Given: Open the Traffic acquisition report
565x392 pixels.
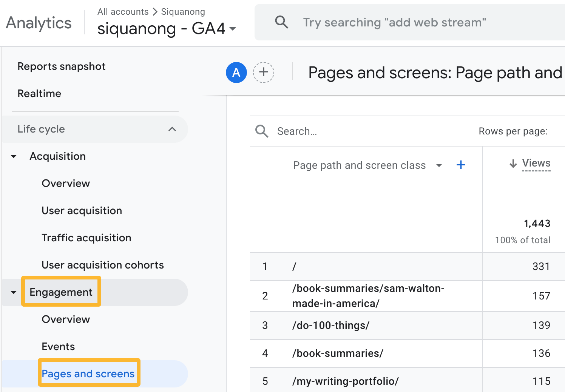Looking at the screenshot, I should 86,238.
